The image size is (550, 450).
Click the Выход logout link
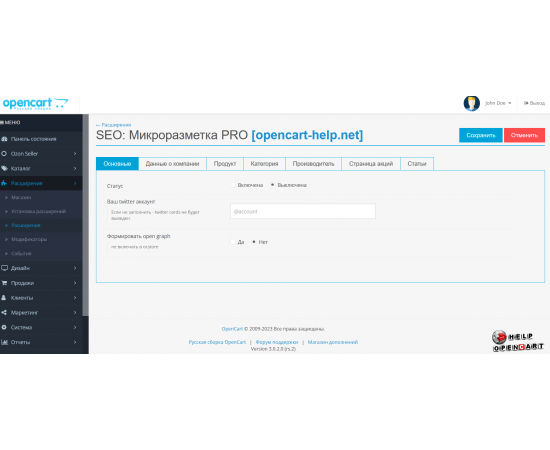coord(534,103)
